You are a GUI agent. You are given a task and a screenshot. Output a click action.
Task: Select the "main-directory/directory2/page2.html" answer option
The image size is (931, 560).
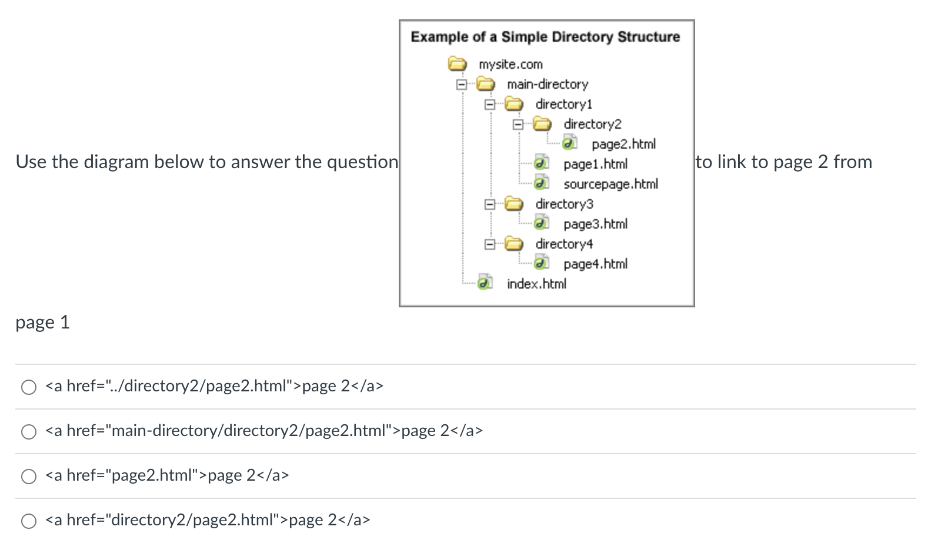pos(28,431)
